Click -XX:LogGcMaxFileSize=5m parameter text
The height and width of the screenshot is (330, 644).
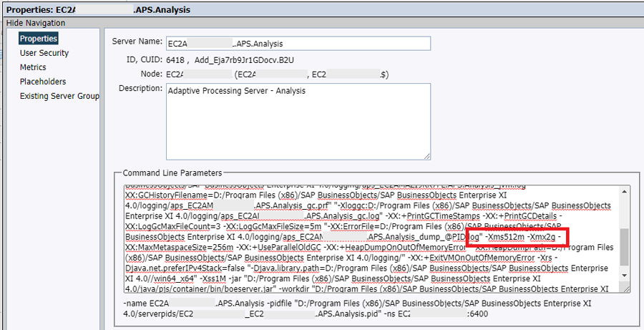point(273,227)
